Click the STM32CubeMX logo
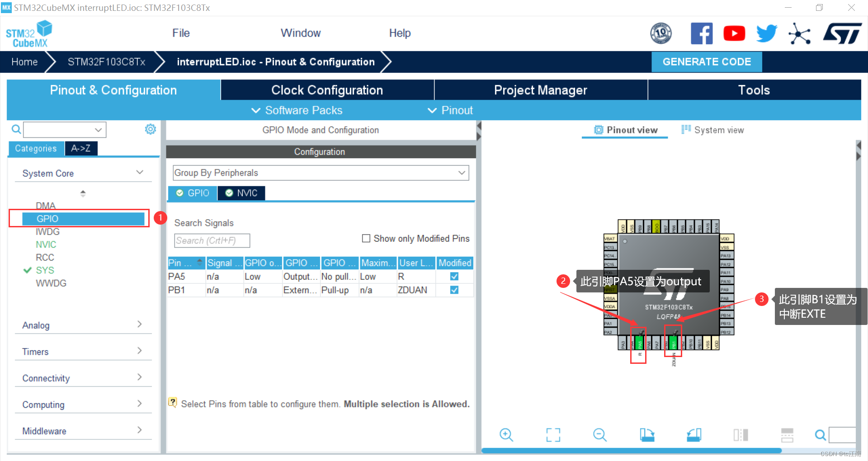Screen dimensions: 868x461 (29, 34)
